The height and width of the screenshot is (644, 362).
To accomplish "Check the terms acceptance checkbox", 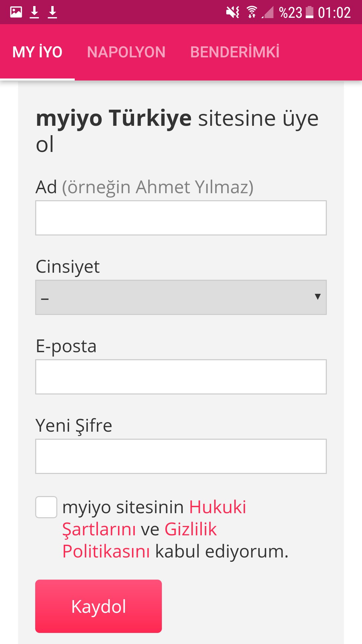I will 46,507.
